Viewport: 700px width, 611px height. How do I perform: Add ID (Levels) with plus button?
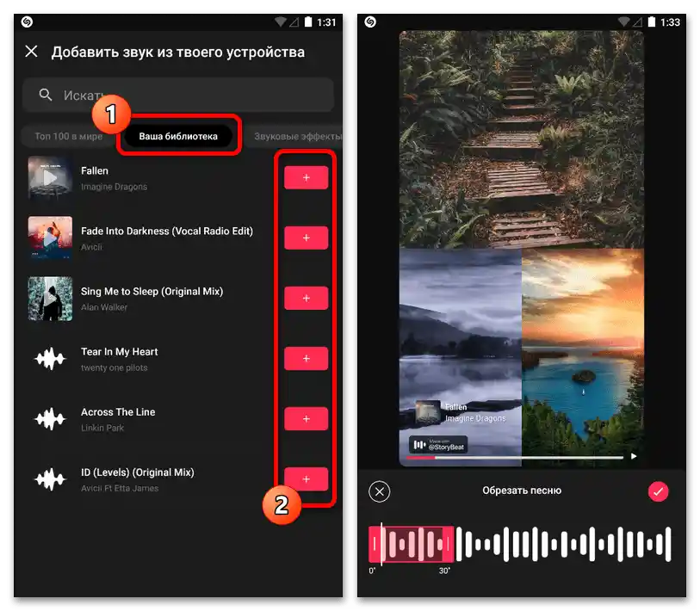(307, 478)
